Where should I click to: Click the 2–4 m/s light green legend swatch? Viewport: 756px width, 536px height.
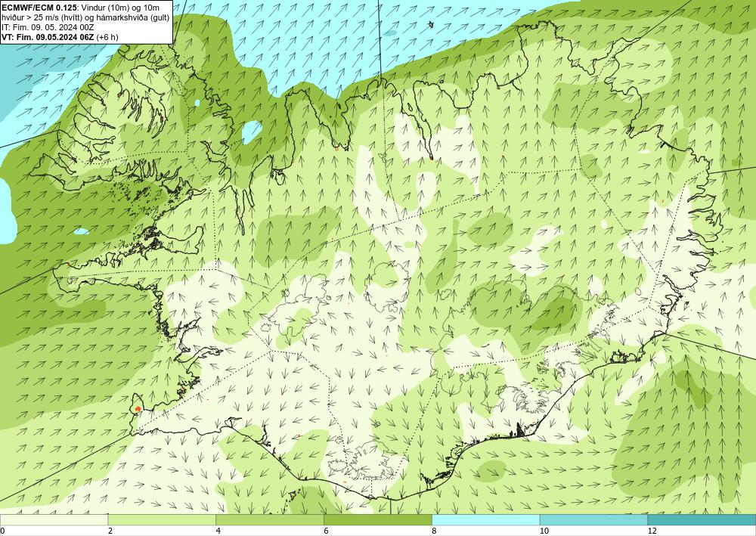(x=162, y=519)
